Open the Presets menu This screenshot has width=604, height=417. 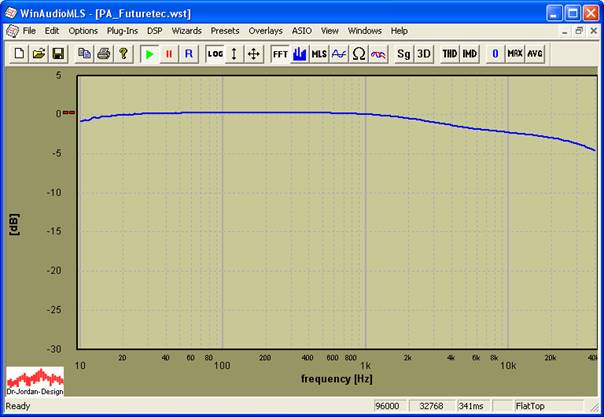pos(225,31)
